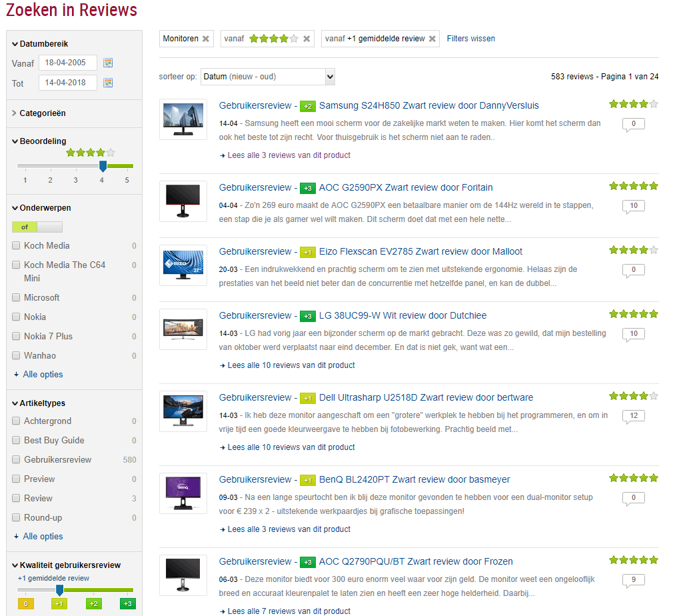
Task: Check the Review article type checkbox
Action: pos(16,498)
